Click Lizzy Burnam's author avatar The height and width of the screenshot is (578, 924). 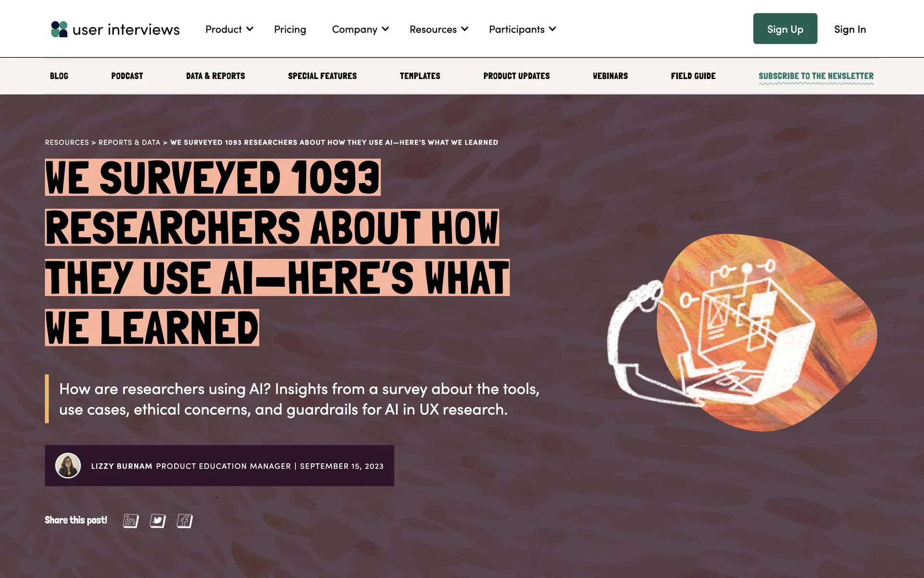click(68, 465)
